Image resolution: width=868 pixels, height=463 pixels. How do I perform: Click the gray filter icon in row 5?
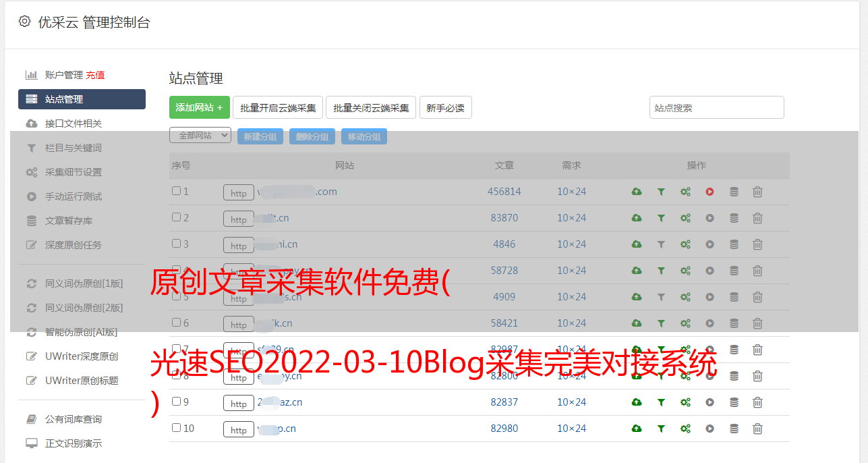click(x=661, y=297)
